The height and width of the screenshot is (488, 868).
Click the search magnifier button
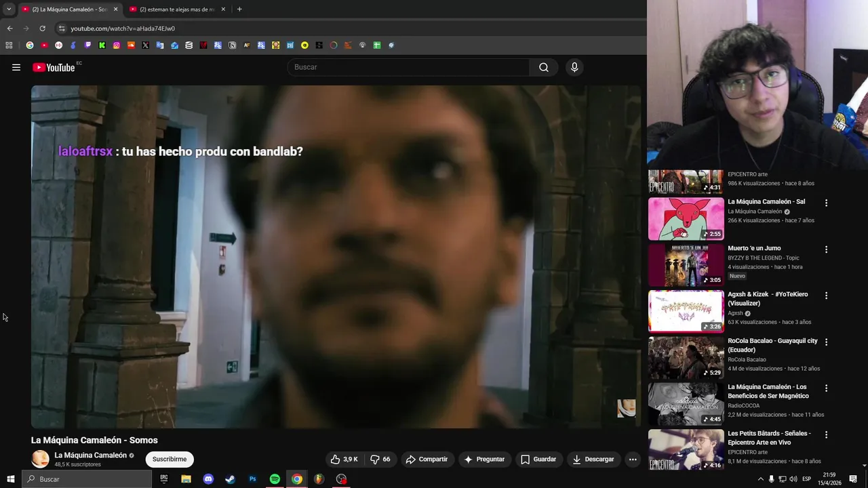[x=544, y=67]
